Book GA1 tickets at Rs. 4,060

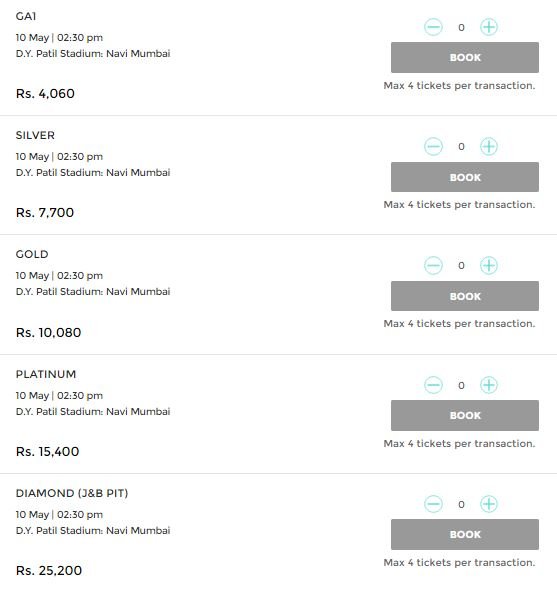coord(465,57)
